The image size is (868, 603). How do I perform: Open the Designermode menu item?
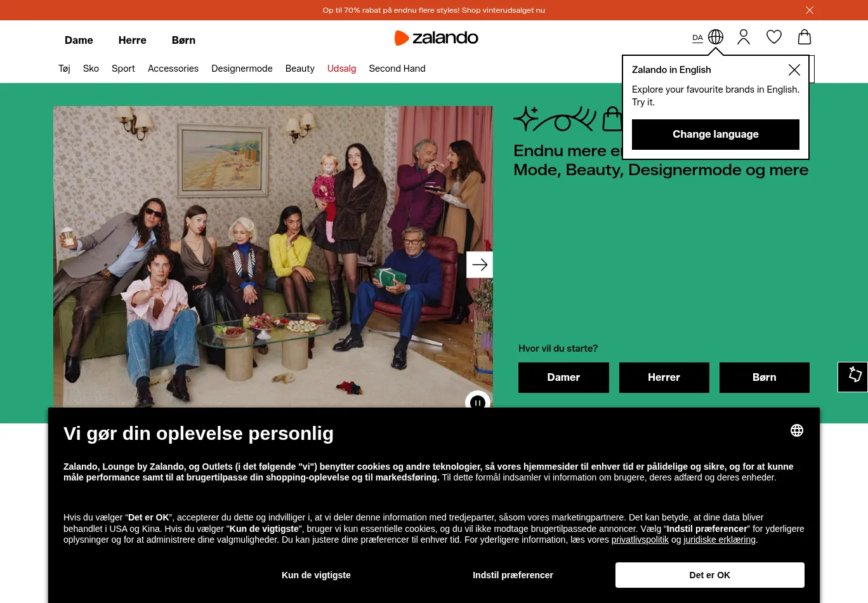[242, 69]
